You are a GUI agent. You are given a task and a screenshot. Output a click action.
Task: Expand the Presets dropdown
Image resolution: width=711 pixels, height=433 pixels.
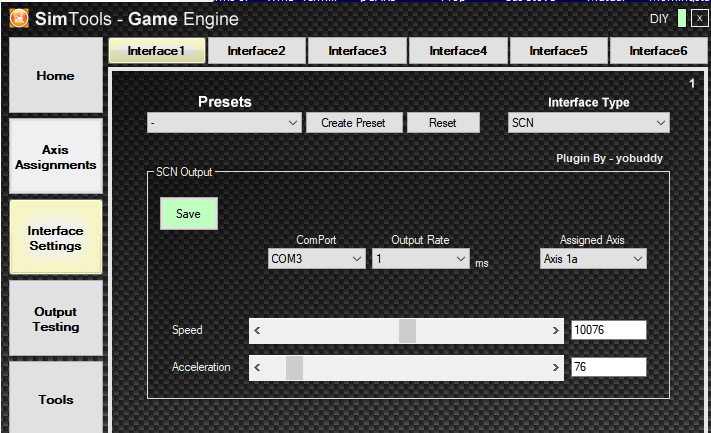tap(224, 123)
